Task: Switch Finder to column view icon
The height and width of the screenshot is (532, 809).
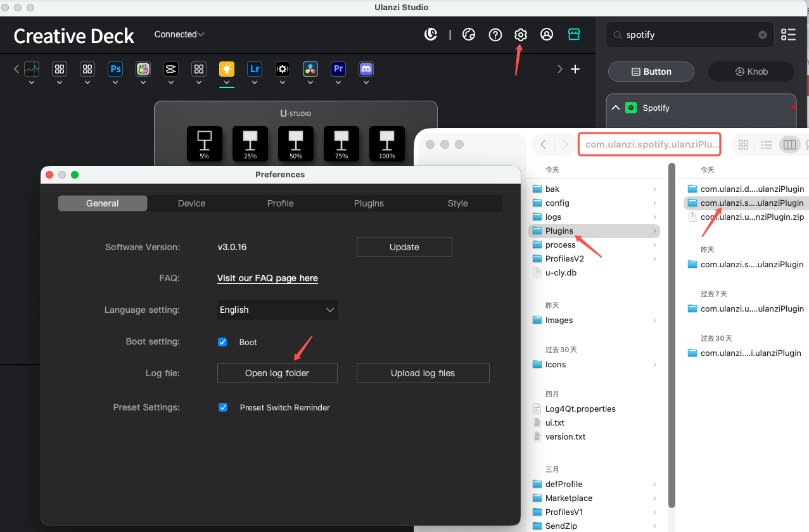Action: tap(789, 144)
